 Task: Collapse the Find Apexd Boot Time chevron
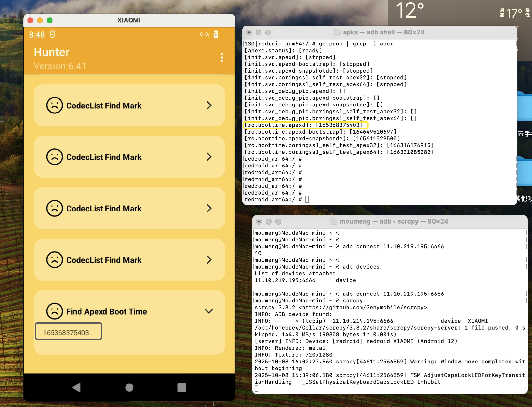coord(209,311)
